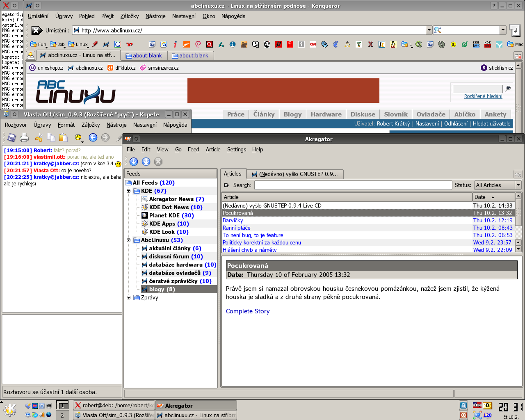Open the Article menu in Akregator
Screen dimensions: 525x420
point(213,150)
